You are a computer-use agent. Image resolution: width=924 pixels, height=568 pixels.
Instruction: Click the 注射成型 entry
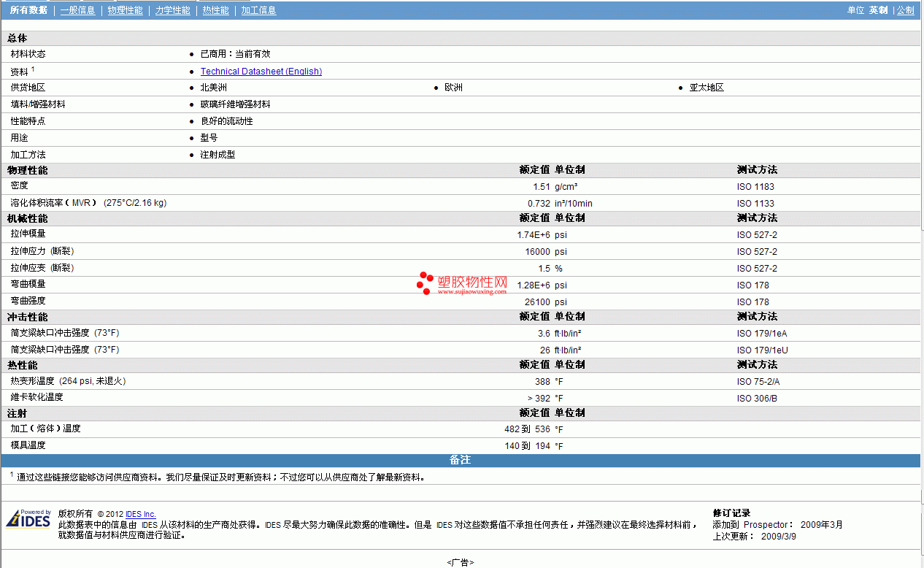217,155
